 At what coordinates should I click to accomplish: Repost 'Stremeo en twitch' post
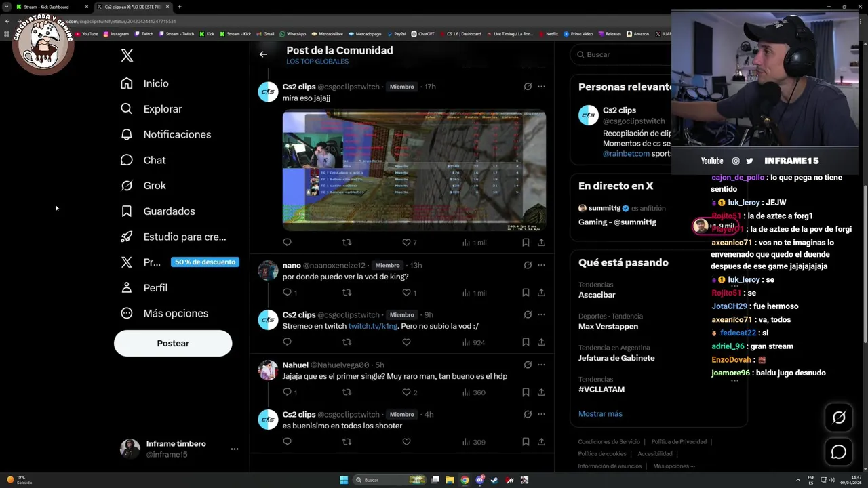[x=347, y=342]
